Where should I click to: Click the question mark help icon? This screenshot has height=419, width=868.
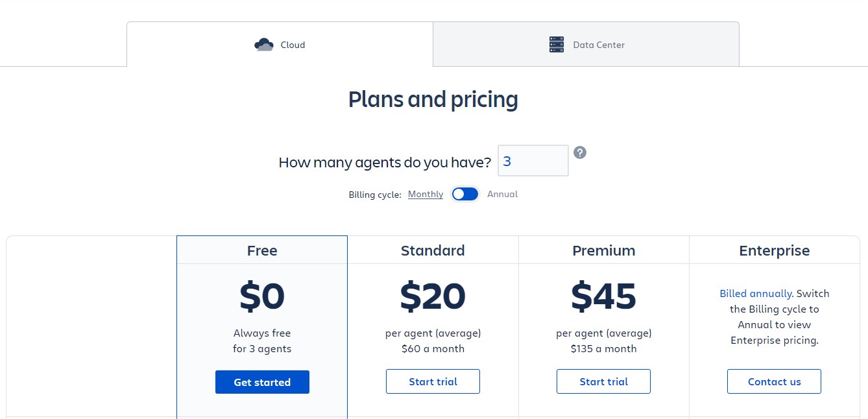[580, 152]
